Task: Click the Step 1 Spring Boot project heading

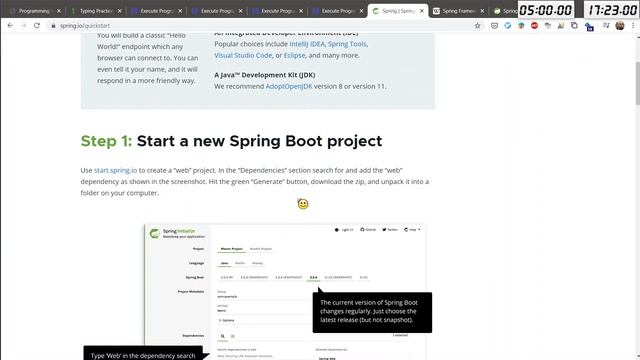Action: [231, 141]
